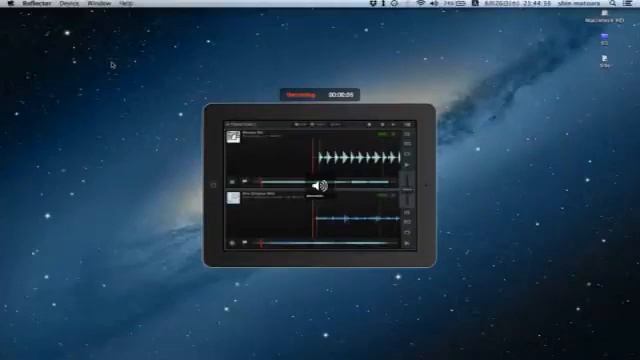Viewport: 640px width, 360px height.
Task: Open the user account name menu
Action: click(x=579, y=3)
